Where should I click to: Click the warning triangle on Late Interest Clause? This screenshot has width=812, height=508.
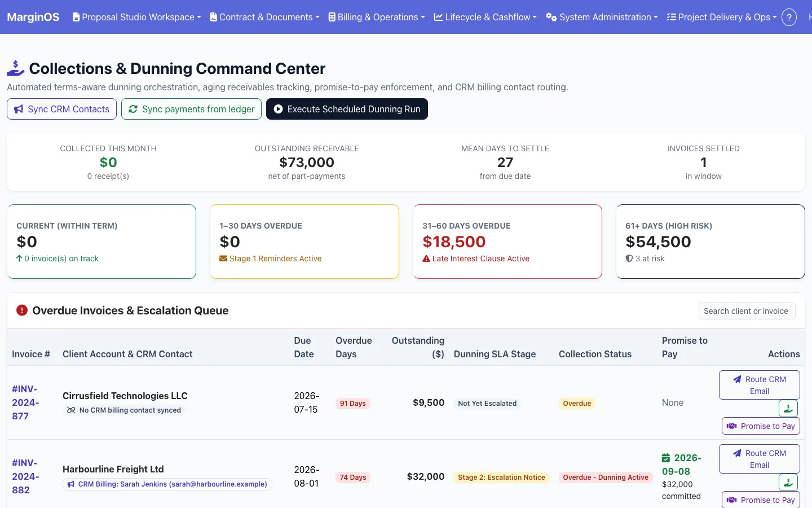tap(426, 259)
